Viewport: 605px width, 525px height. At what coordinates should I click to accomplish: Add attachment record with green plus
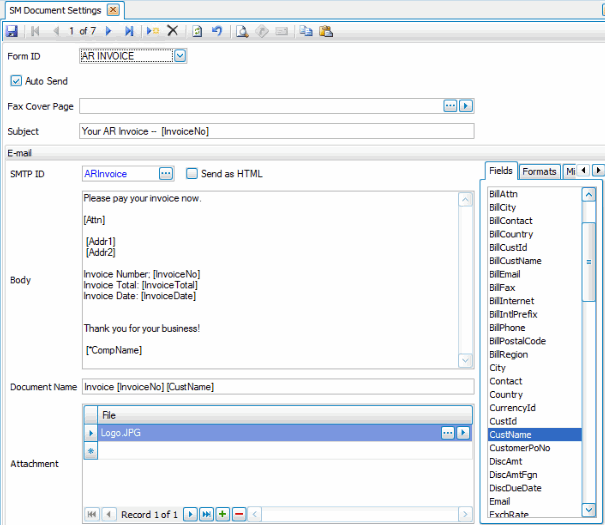(x=223, y=514)
